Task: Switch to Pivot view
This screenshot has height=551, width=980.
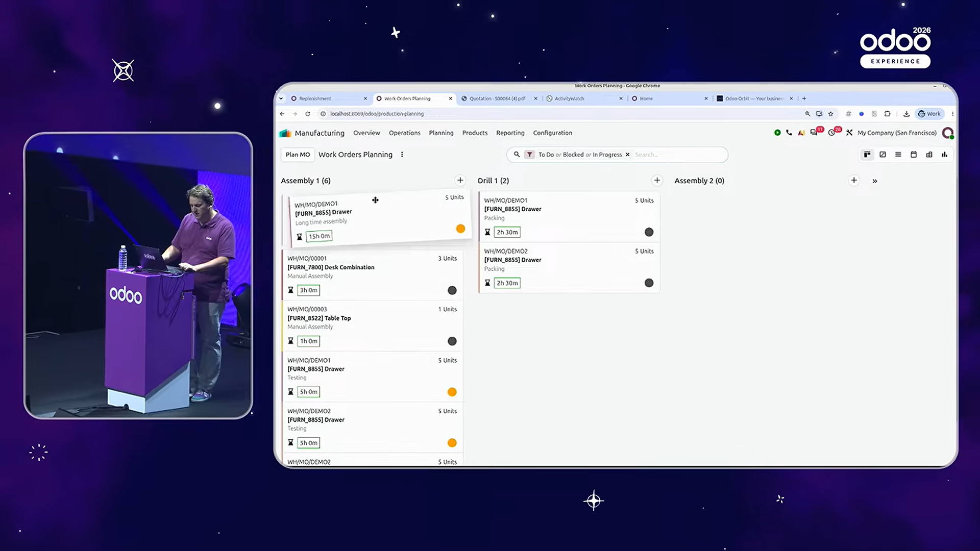Action: [x=929, y=155]
